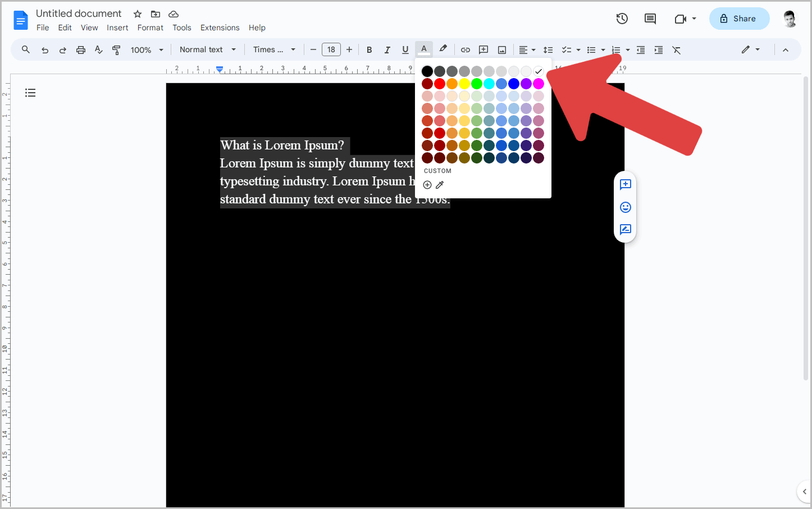The width and height of the screenshot is (812, 509).
Task: Open the Clear formatting tool
Action: (676, 50)
